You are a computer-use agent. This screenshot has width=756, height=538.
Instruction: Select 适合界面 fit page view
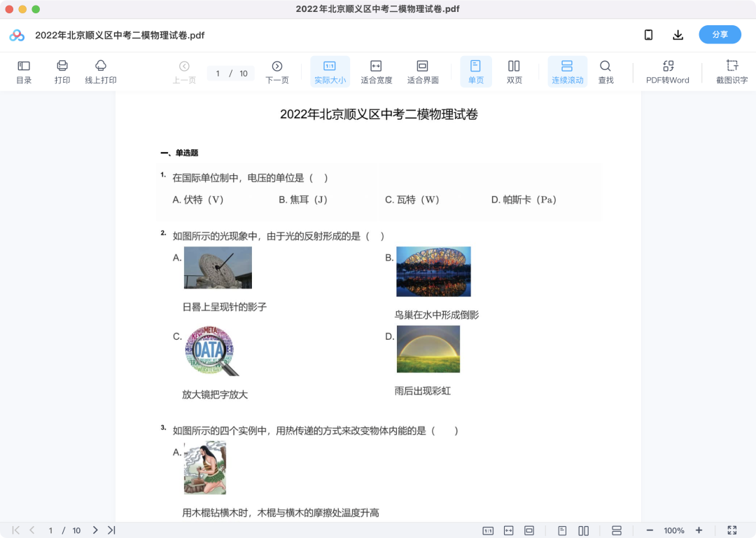click(x=423, y=72)
